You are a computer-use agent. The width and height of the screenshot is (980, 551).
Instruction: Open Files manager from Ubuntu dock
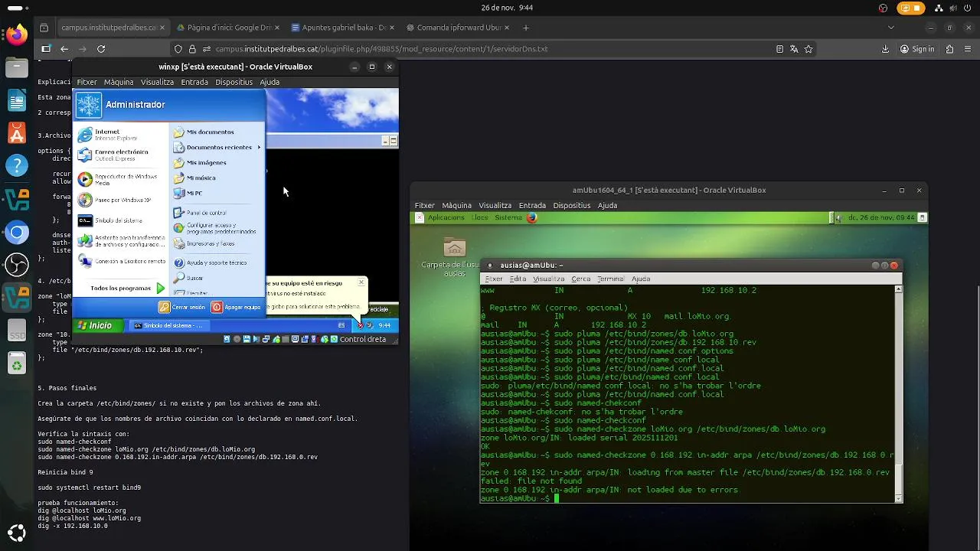(x=17, y=67)
